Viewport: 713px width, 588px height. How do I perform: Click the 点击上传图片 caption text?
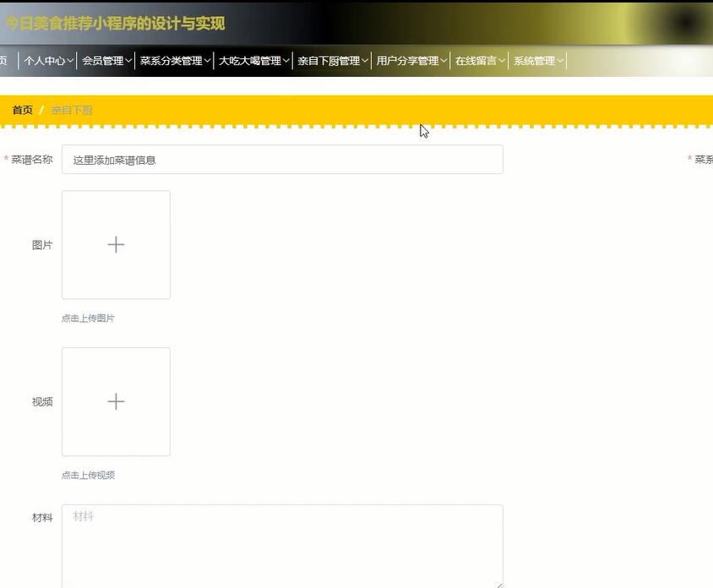coord(88,318)
